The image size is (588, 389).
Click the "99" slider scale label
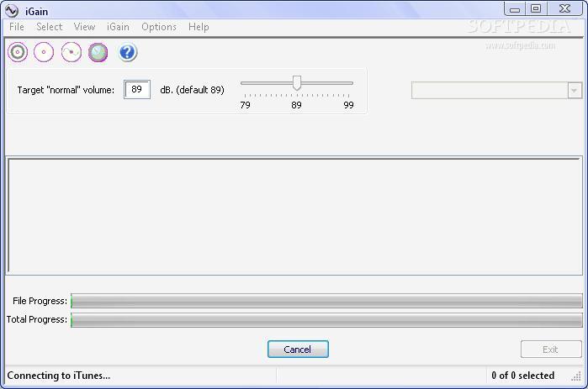pos(349,105)
